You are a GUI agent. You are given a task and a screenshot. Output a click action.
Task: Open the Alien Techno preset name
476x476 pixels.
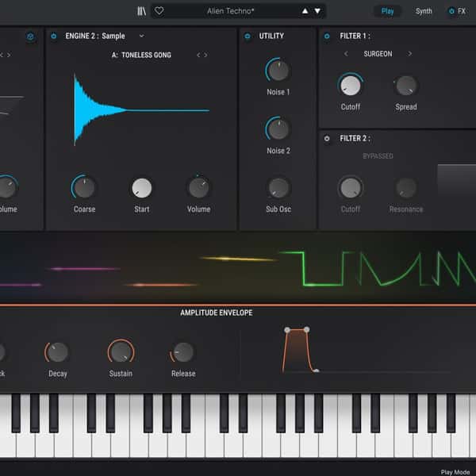click(227, 11)
